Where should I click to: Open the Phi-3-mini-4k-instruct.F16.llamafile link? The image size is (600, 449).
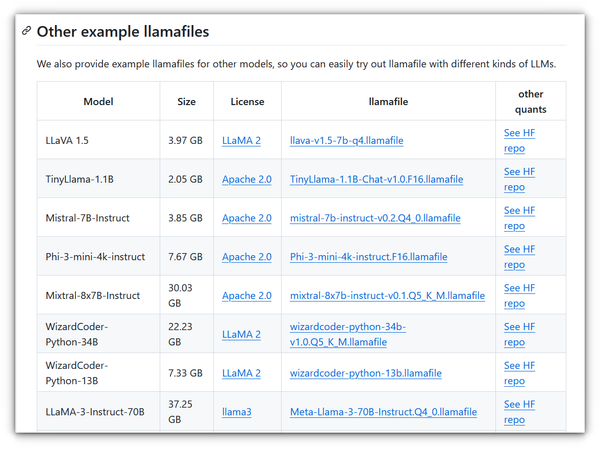pos(368,257)
